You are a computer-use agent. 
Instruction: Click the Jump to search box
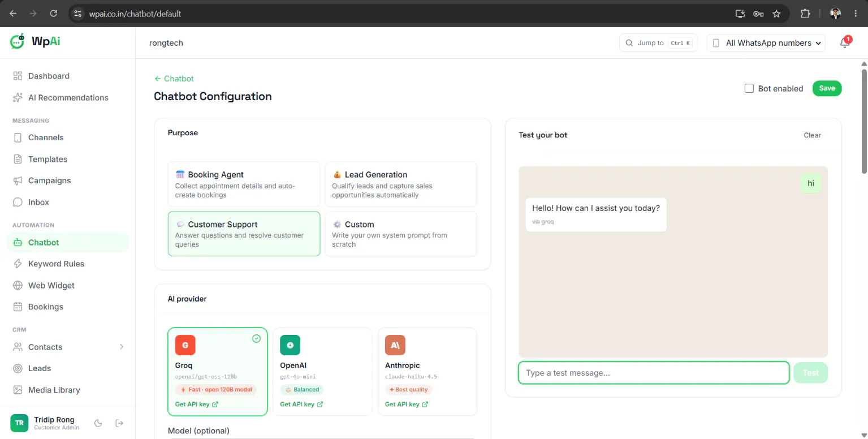click(658, 43)
